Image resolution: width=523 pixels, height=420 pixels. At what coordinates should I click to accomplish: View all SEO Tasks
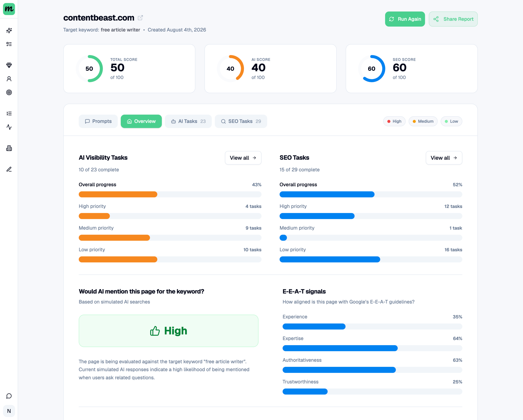(444, 158)
